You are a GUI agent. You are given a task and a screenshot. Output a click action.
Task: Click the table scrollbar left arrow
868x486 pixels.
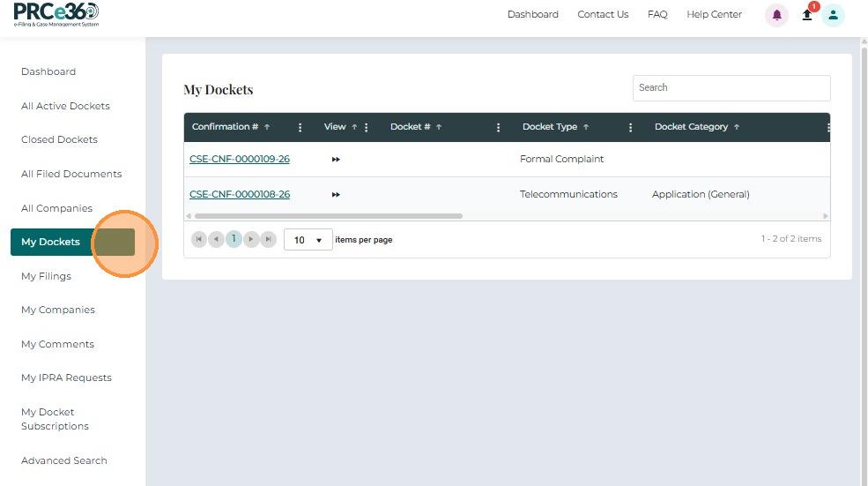pyautogui.click(x=189, y=216)
